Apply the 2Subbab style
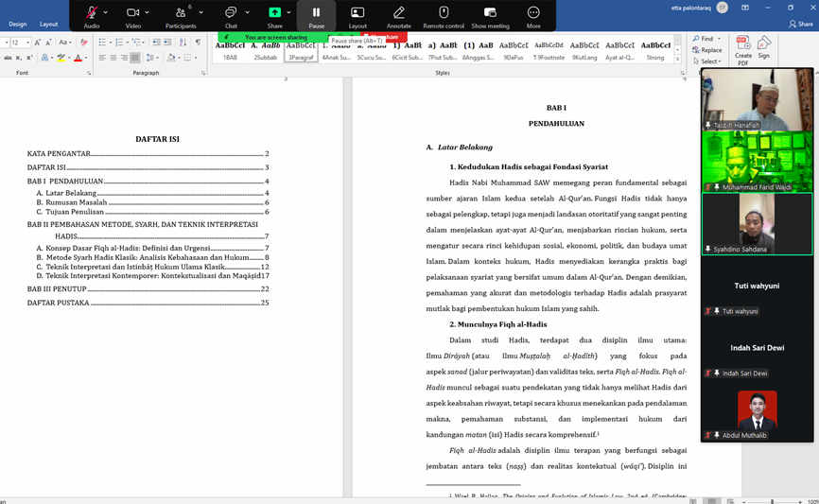This screenshot has height=504, width=819. pyautogui.click(x=266, y=51)
